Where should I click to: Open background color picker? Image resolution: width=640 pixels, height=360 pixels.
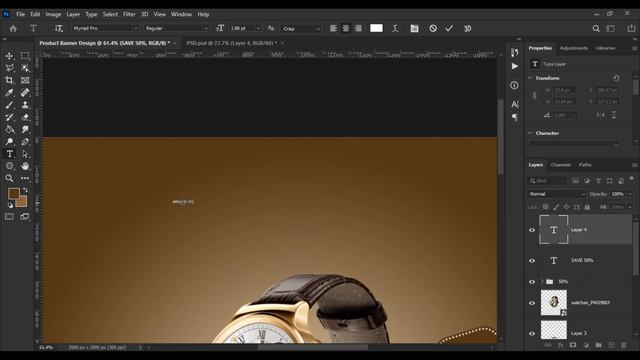pyautogui.click(x=22, y=202)
